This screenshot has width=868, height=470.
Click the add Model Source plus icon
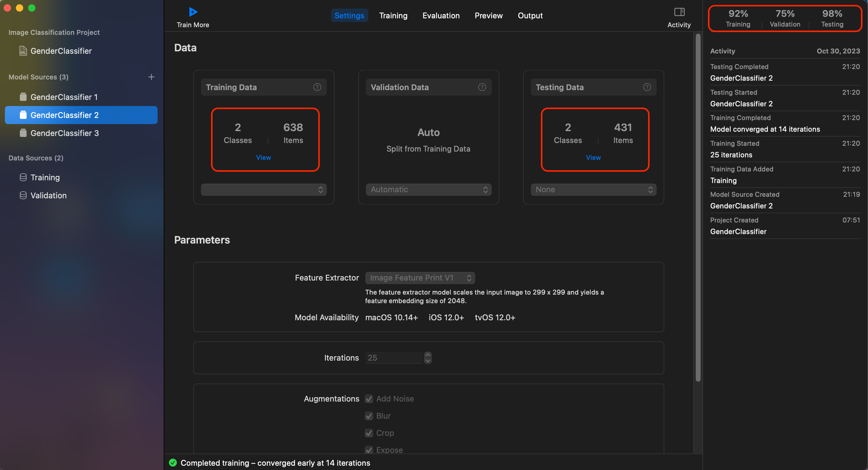pos(151,77)
